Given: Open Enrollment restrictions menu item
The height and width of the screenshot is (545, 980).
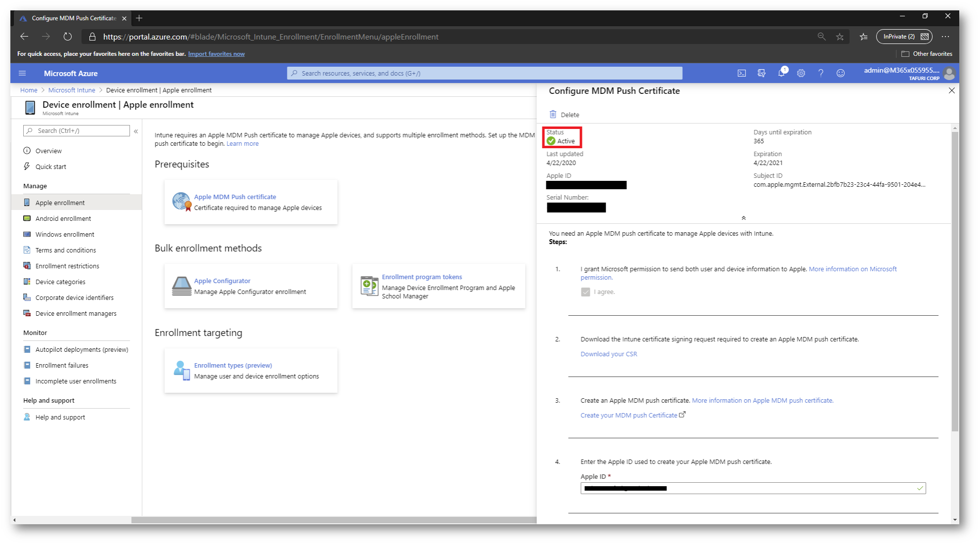Looking at the screenshot, I should 77,266.
